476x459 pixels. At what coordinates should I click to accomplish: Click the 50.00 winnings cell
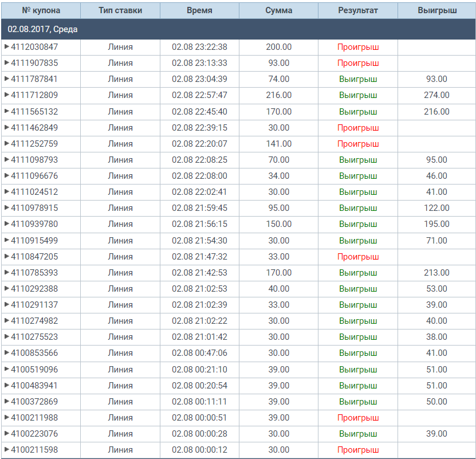point(436,402)
